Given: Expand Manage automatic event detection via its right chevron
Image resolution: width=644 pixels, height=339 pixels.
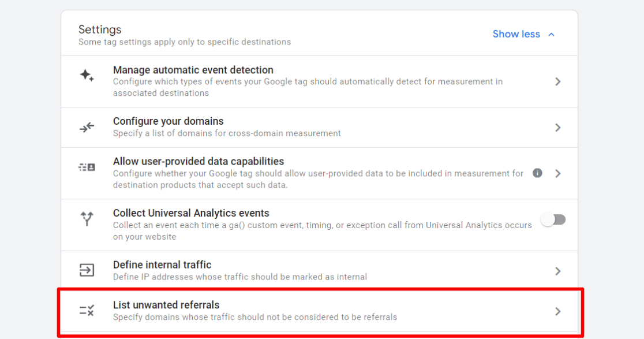Looking at the screenshot, I should 558,81.
